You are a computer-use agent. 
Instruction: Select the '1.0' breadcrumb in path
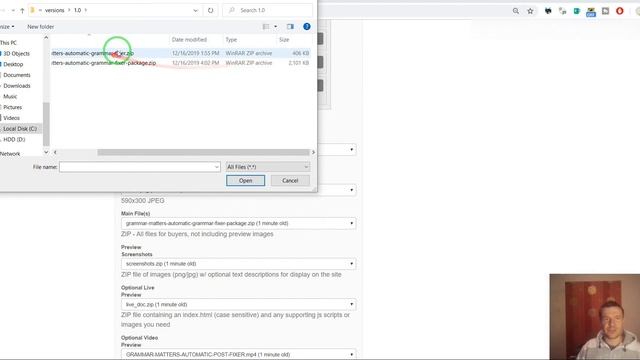pos(78,10)
